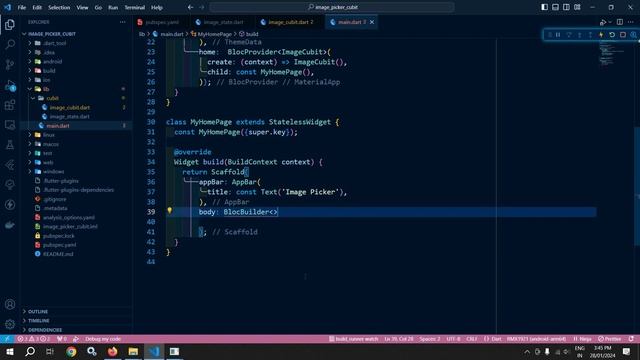Open the Accounts icon in activity bar
This screenshot has width=640, height=360.
click(x=10, y=304)
